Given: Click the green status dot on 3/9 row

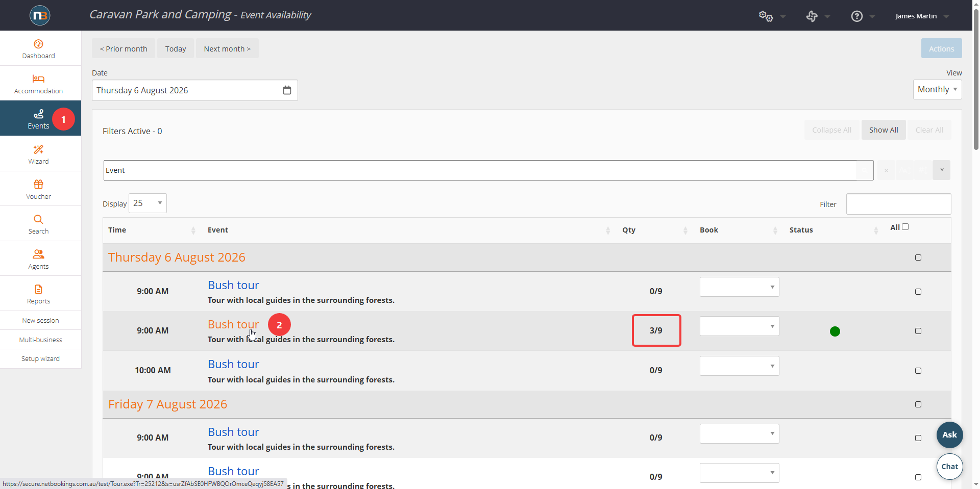Looking at the screenshot, I should [x=835, y=331].
